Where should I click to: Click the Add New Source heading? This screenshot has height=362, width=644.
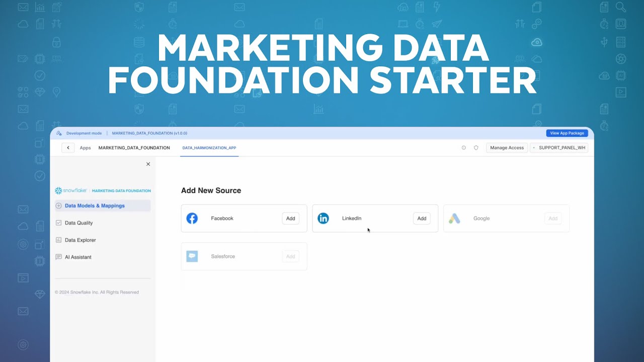click(211, 191)
